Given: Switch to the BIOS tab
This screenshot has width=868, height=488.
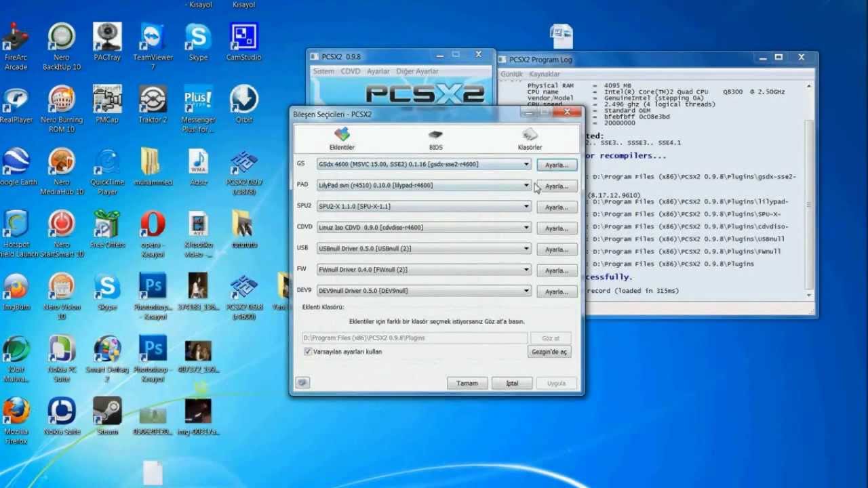Looking at the screenshot, I should click(x=435, y=139).
